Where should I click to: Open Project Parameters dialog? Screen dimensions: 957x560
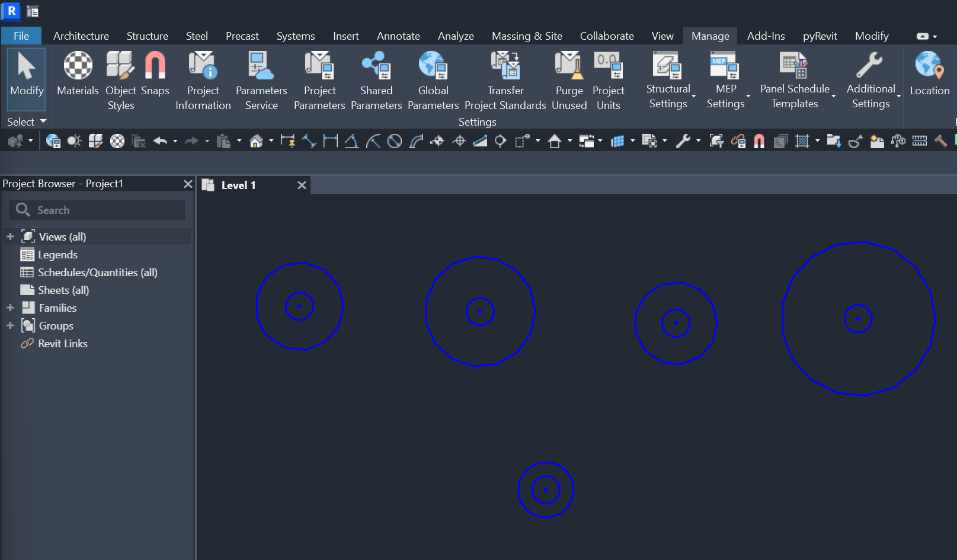(x=319, y=81)
